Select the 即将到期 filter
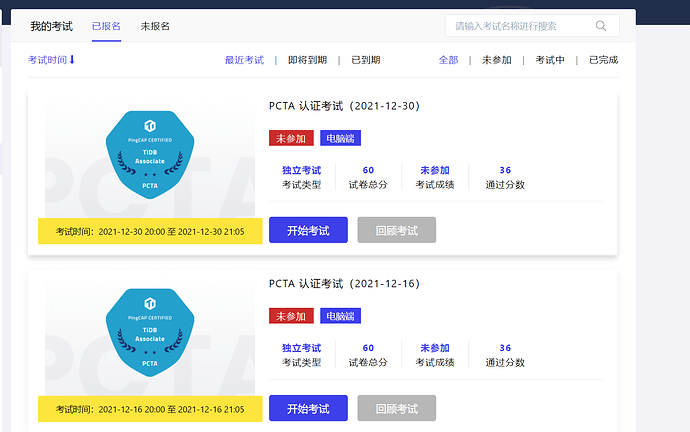This screenshot has height=432, width=690. (308, 60)
